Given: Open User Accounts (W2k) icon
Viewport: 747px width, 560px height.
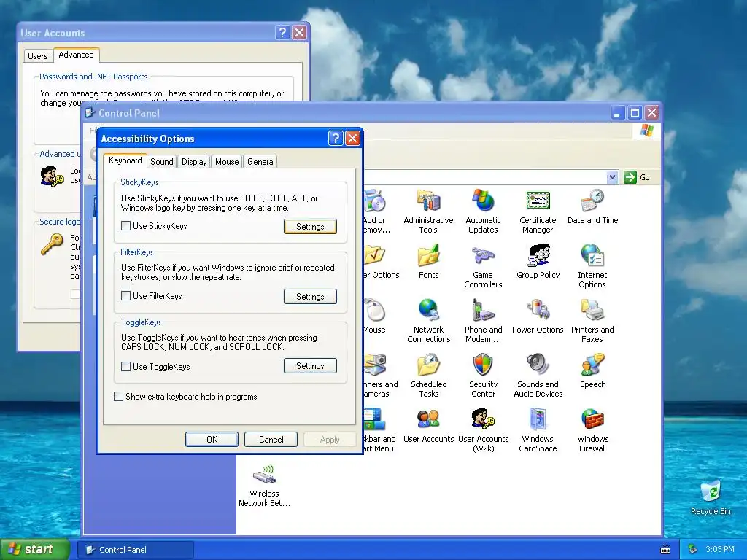Looking at the screenshot, I should point(483,430).
